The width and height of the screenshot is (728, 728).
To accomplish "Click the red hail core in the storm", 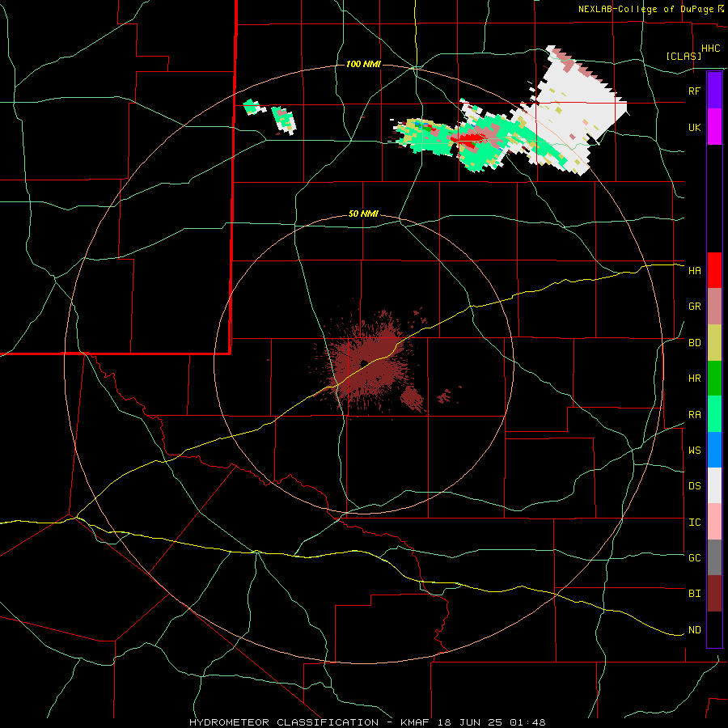I will point(468,139).
